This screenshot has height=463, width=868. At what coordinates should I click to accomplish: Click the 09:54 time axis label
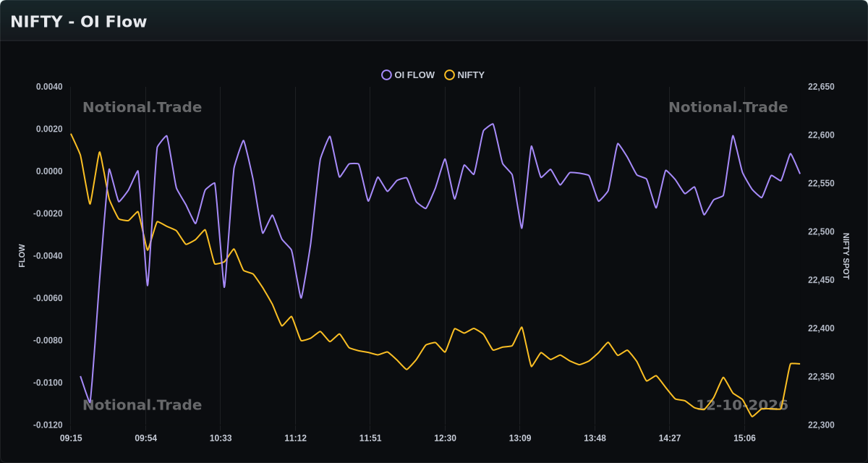click(146, 438)
